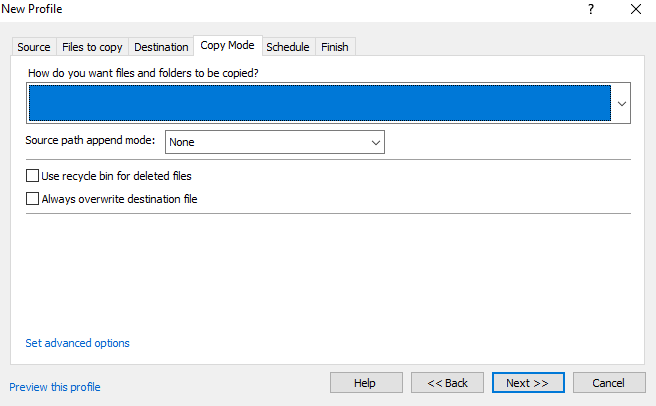Enable Use recycle bin for deleted files
The height and width of the screenshot is (406, 656).
[33, 176]
